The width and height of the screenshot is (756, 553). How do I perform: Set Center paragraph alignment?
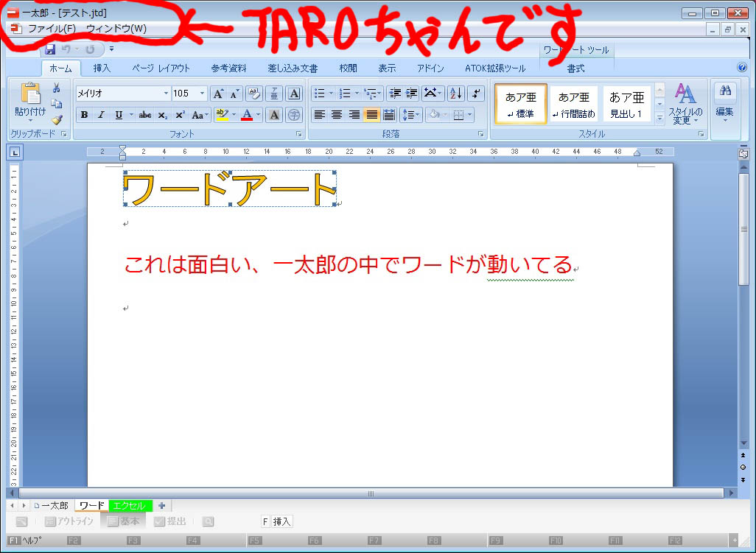(x=337, y=115)
